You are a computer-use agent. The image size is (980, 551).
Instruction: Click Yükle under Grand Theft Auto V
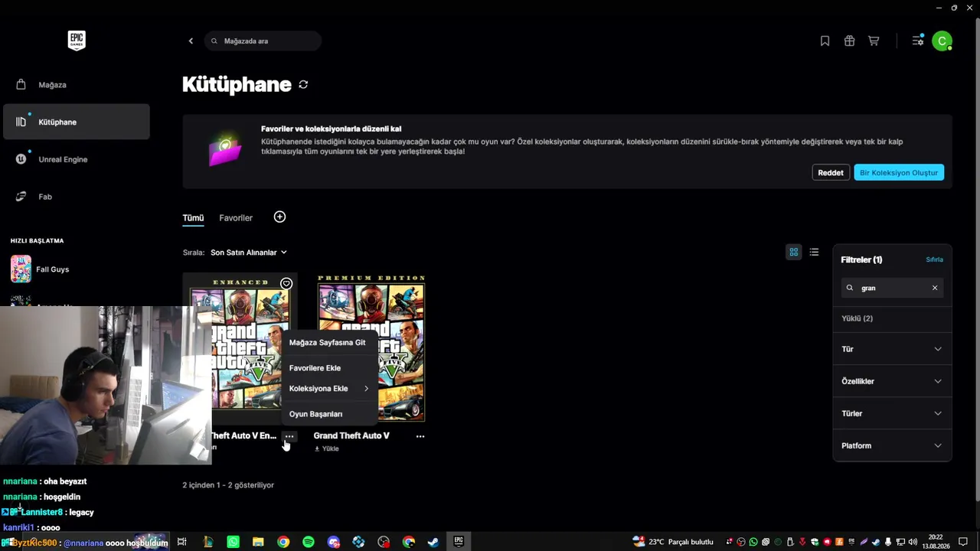pyautogui.click(x=327, y=448)
